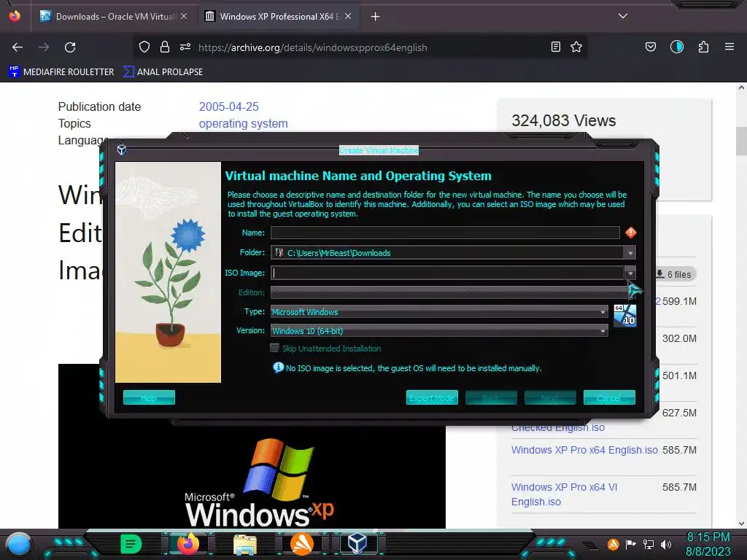Open the tracking protection shield icon
747x560 pixels.
point(144,47)
